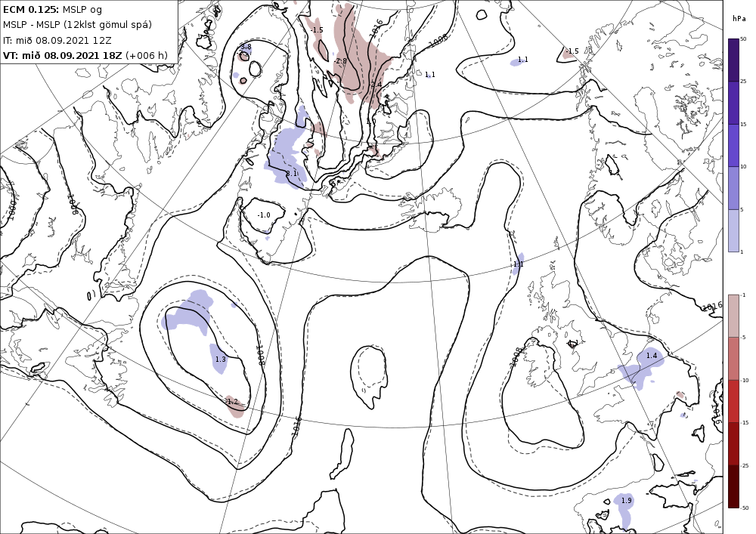Click the '(+006 h)' forecast lead text

(147, 55)
